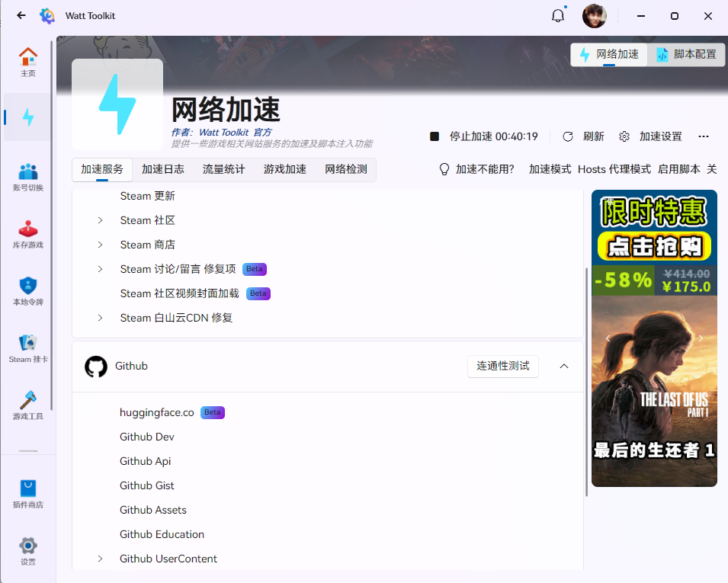Open 本地令牌 local authenticator

[x=28, y=291]
